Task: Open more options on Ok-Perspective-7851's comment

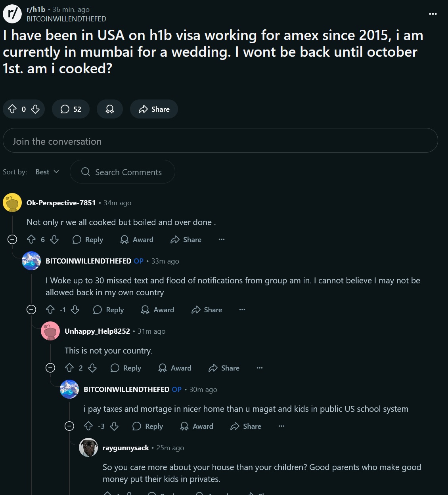Action: pyautogui.click(x=222, y=239)
